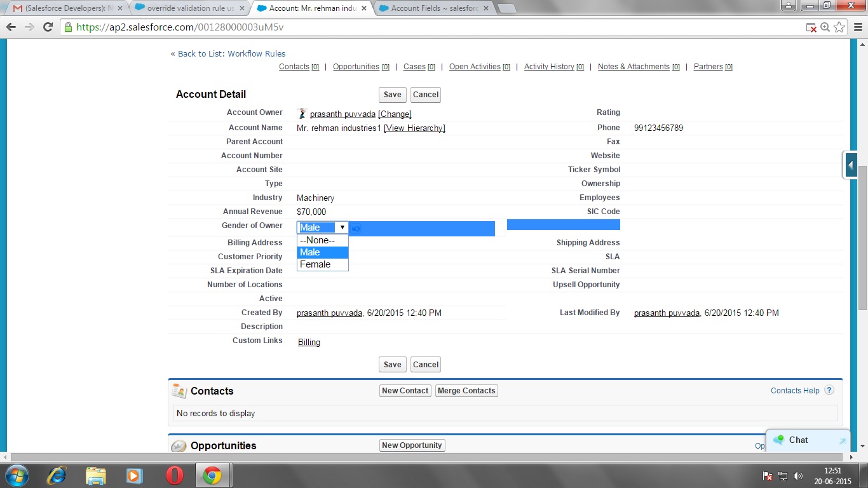Viewport: 868px width, 488px height.
Task: Click the New Contact button
Action: pyautogui.click(x=405, y=391)
